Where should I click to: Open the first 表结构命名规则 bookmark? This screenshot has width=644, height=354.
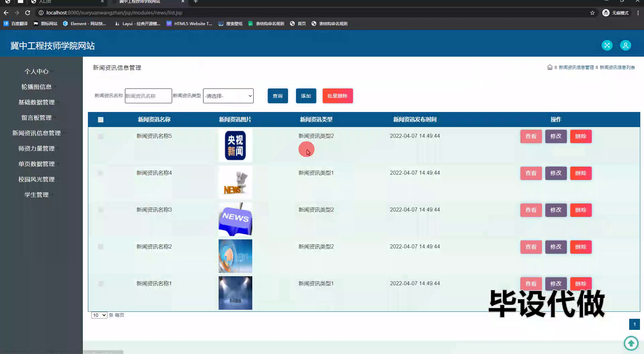266,23
